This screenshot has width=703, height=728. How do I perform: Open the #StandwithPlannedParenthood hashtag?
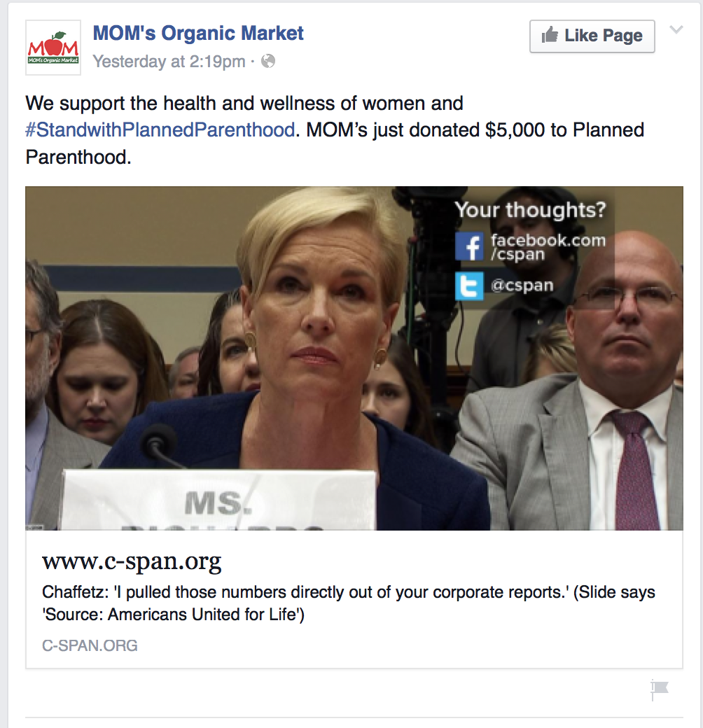[x=160, y=130]
